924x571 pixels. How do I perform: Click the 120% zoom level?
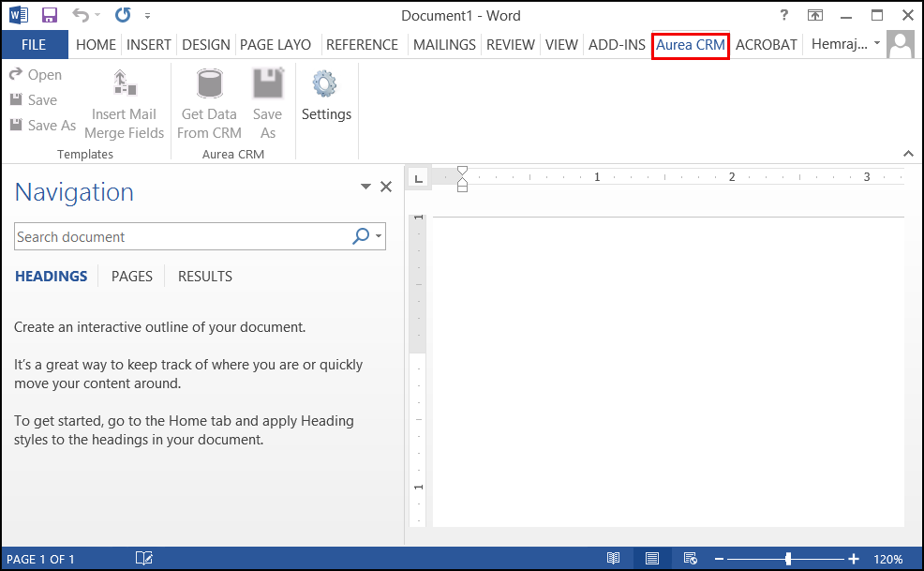click(887, 559)
